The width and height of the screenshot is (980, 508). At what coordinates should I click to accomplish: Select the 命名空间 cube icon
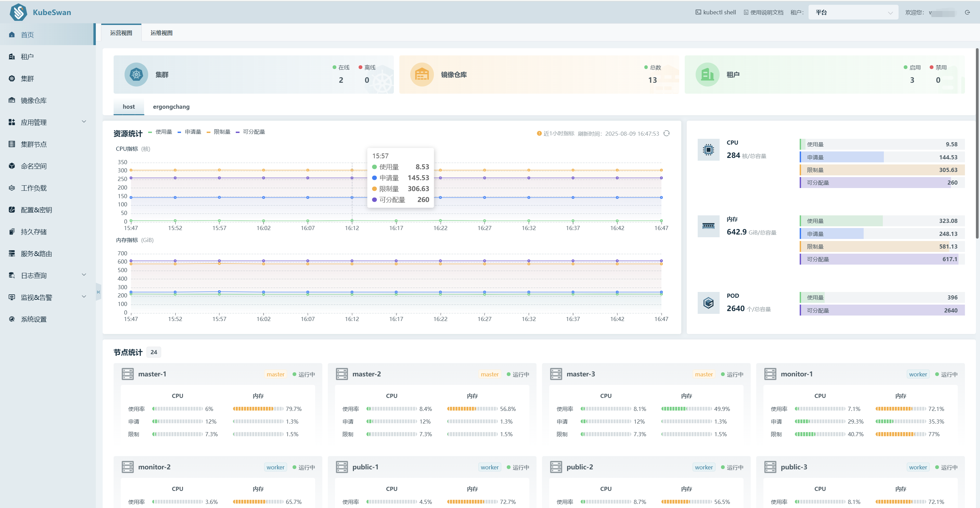[12, 166]
